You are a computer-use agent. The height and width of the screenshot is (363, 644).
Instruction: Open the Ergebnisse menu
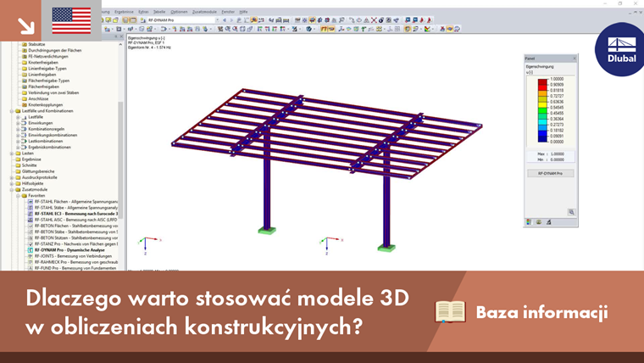click(x=124, y=12)
